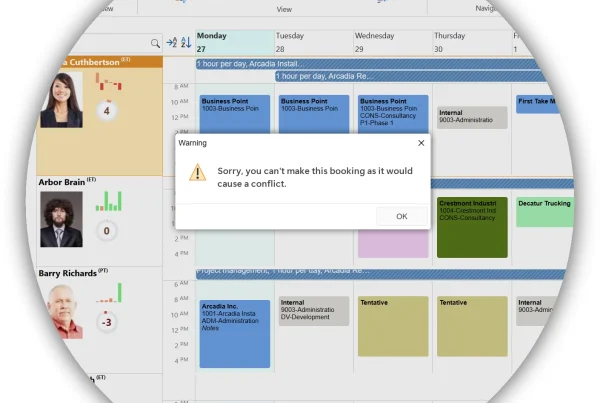Click OK in the Warning dialog
Viewport: 600px width, 403px height.
coord(402,216)
